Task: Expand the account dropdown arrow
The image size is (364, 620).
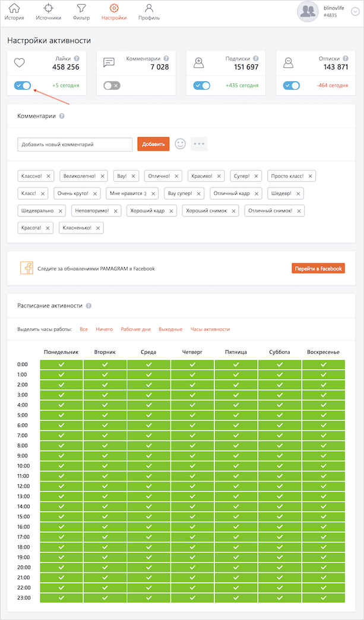Action: click(355, 11)
